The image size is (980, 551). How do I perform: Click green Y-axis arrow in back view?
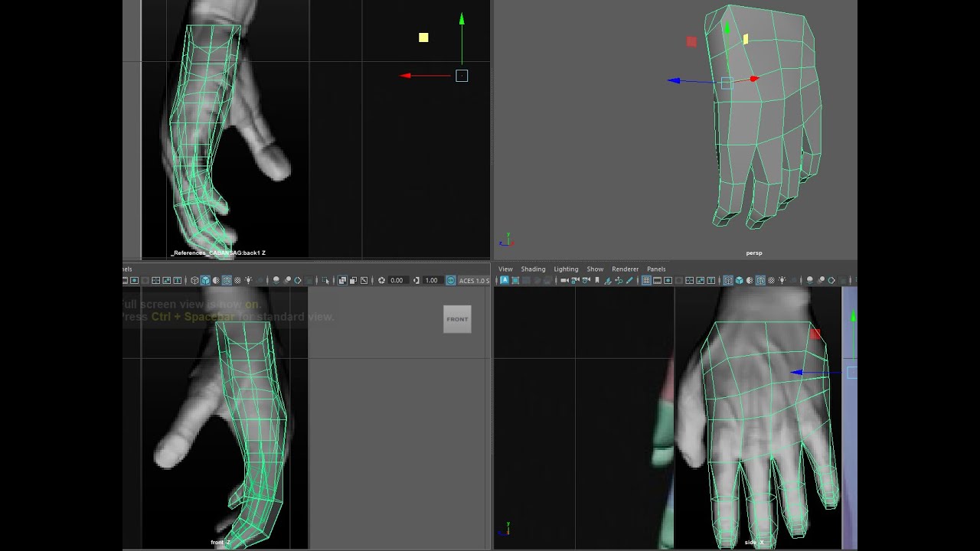click(x=462, y=19)
